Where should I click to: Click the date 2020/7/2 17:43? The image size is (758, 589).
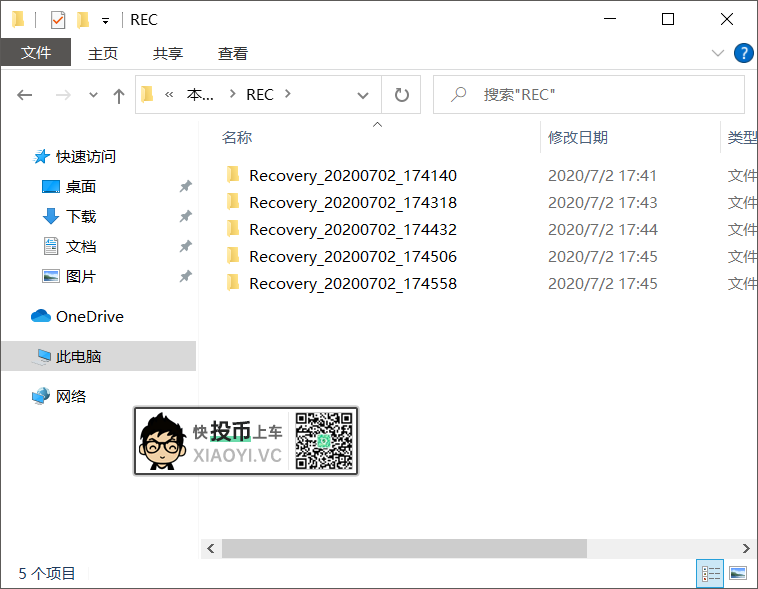click(x=602, y=203)
